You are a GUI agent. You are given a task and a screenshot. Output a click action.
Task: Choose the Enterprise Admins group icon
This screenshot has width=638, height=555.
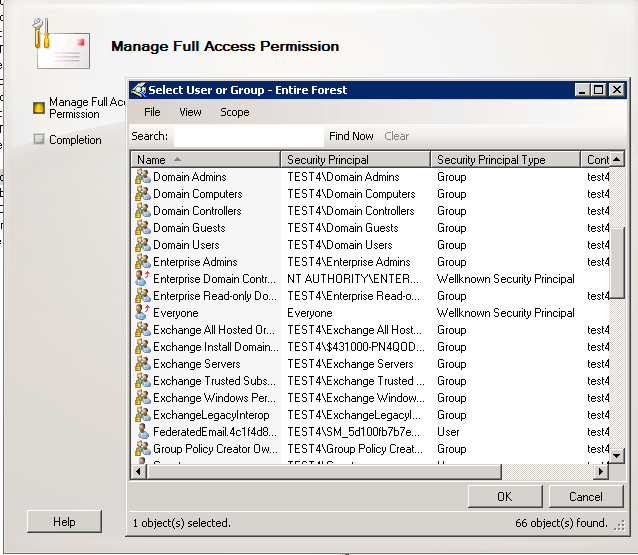tap(143, 262)
